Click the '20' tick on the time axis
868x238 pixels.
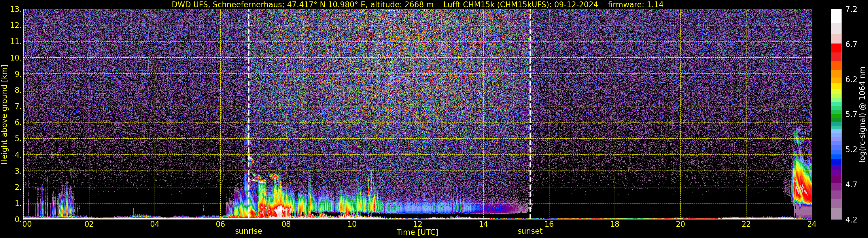click(x=680, y=224)
